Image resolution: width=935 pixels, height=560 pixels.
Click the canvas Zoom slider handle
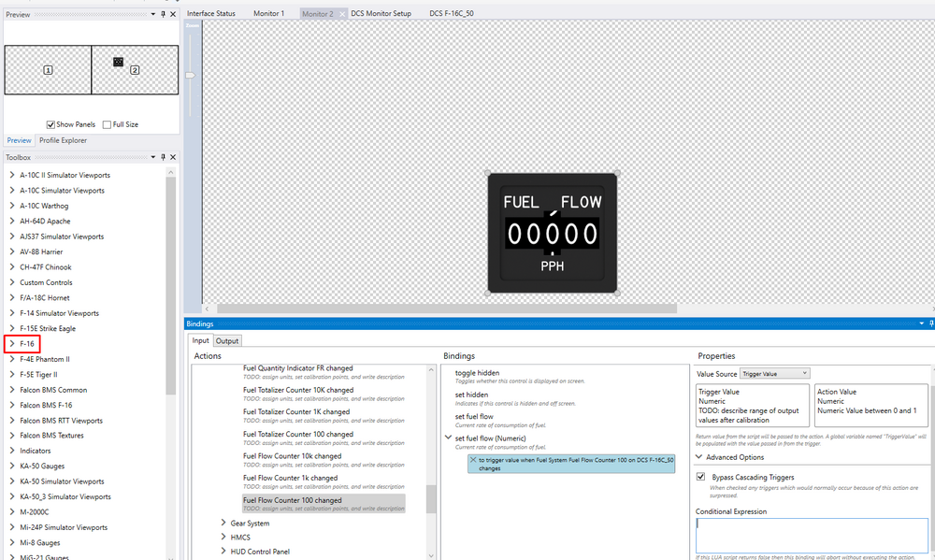pyautogui.click(x=190, y=75)
